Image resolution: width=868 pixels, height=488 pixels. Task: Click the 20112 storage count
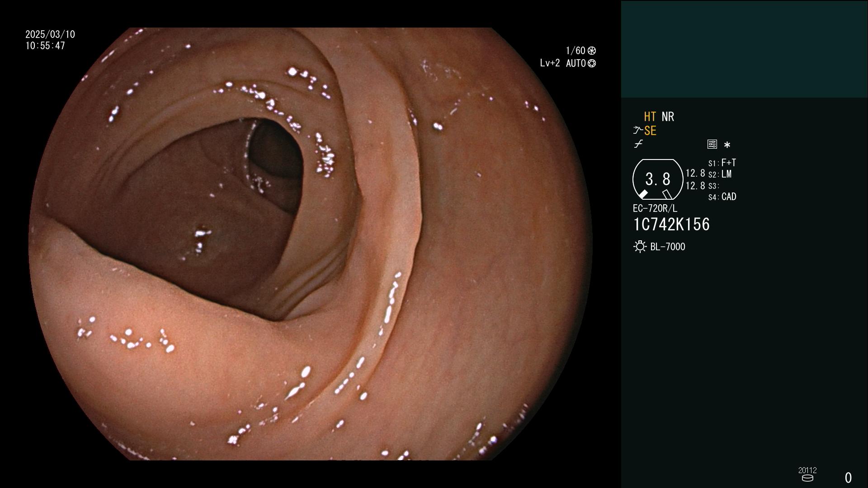(807, 470)
